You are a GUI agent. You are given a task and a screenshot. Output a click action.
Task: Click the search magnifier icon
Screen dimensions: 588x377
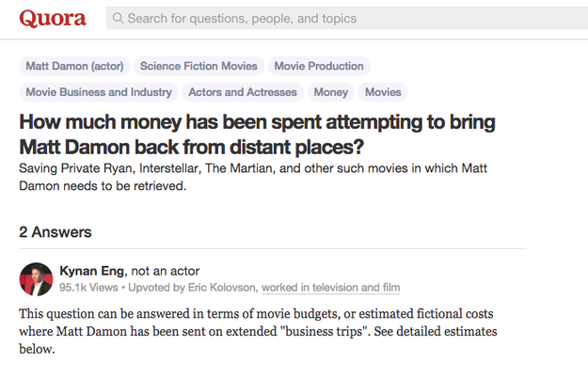pos(118,18)
